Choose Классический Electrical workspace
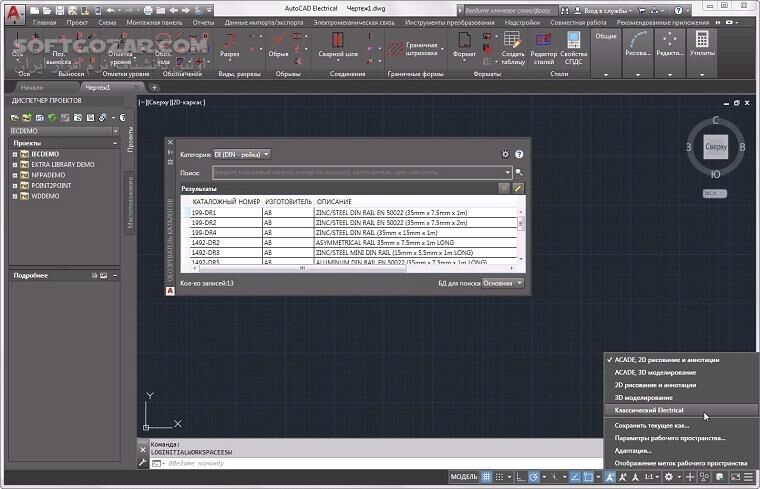760x489 pixels. coord(681,410)
